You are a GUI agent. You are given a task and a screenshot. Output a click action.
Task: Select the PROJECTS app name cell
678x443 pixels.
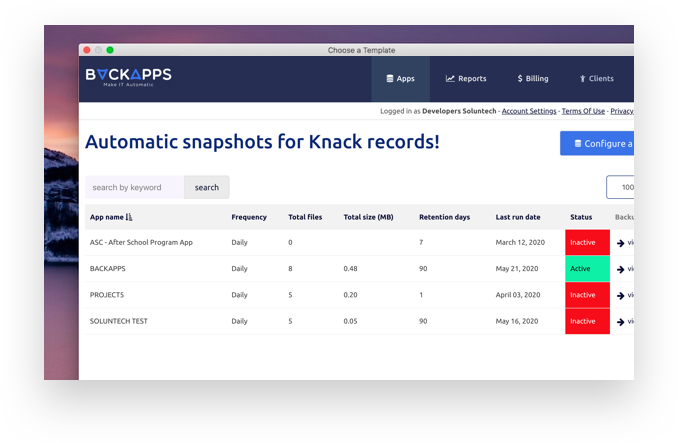(106, 295)
